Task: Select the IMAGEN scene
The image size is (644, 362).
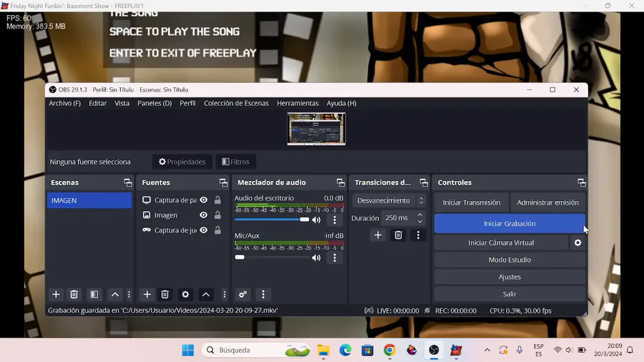Action: (x=89, y=200)
